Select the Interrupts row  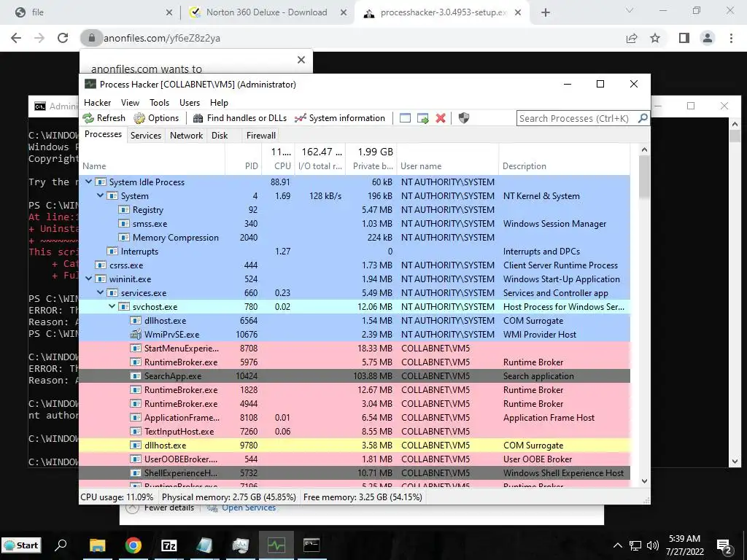[355, 251]
